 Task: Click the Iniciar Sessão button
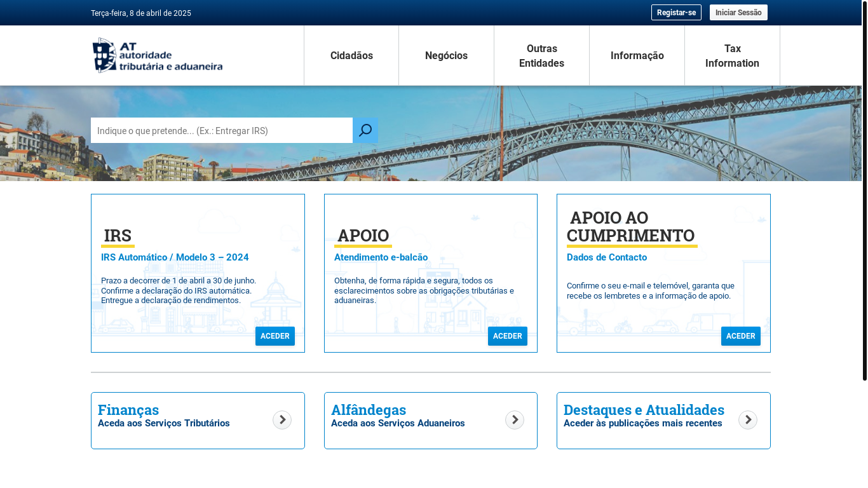coord(738,13)
